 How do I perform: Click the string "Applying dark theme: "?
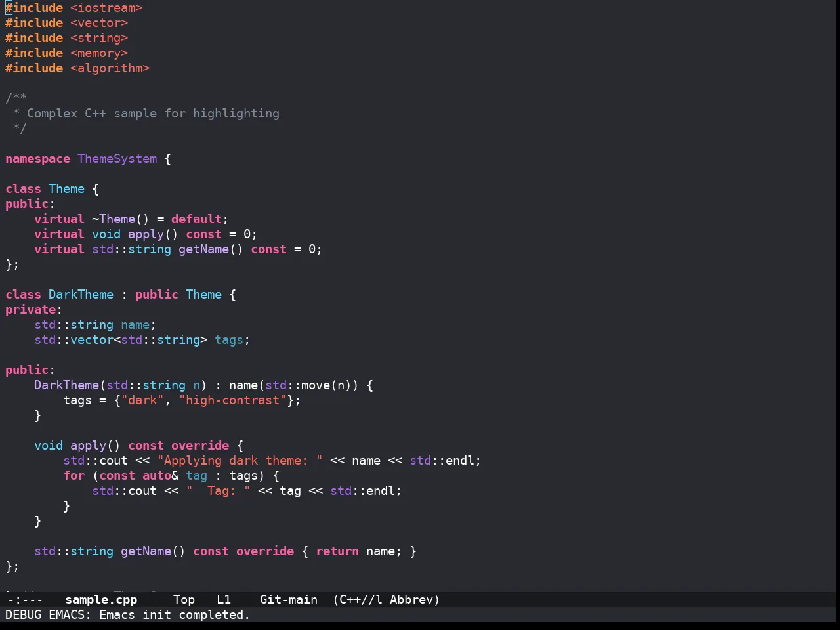[x=240, y=461]
